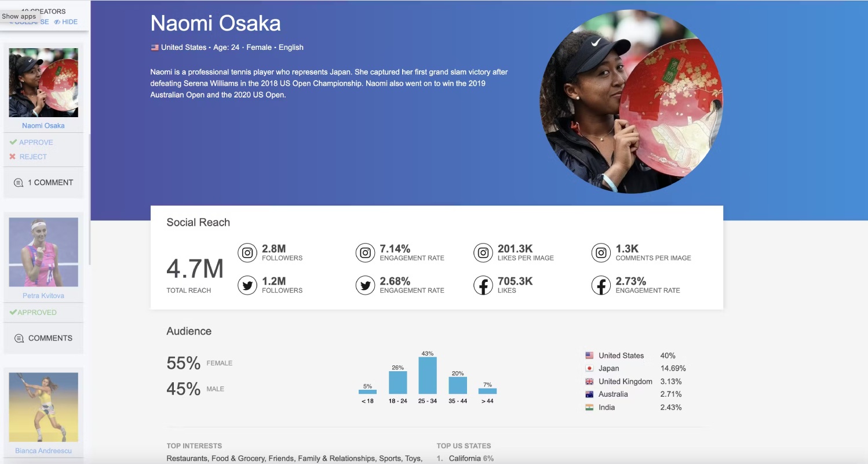Click the Facebook engagement rate icon
This screenshot has width=868, height=464.
(601, 285)
